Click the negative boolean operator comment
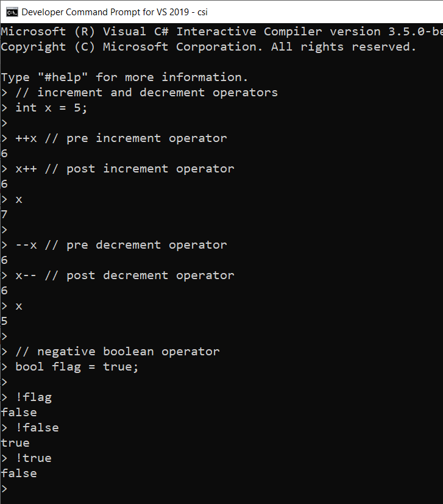The height and width of the screenshot is (504, 443). point(117,352)
